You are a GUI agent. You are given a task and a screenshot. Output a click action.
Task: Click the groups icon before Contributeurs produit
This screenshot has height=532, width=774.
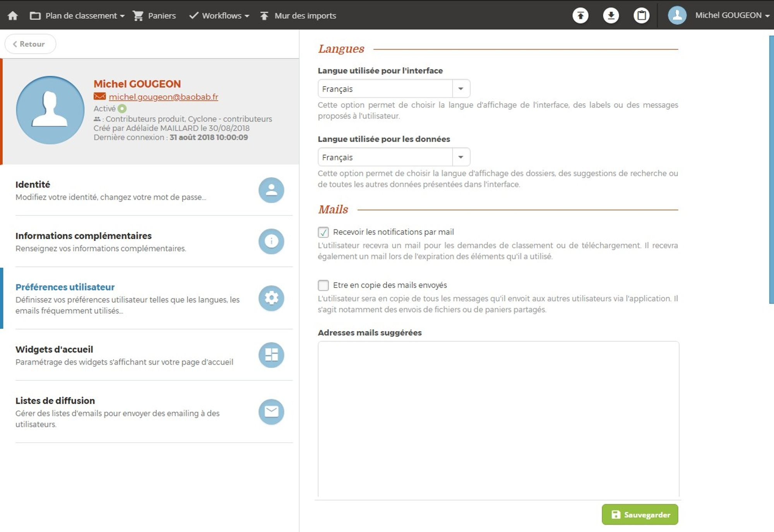pyautogui.click(x=97, y=119)
